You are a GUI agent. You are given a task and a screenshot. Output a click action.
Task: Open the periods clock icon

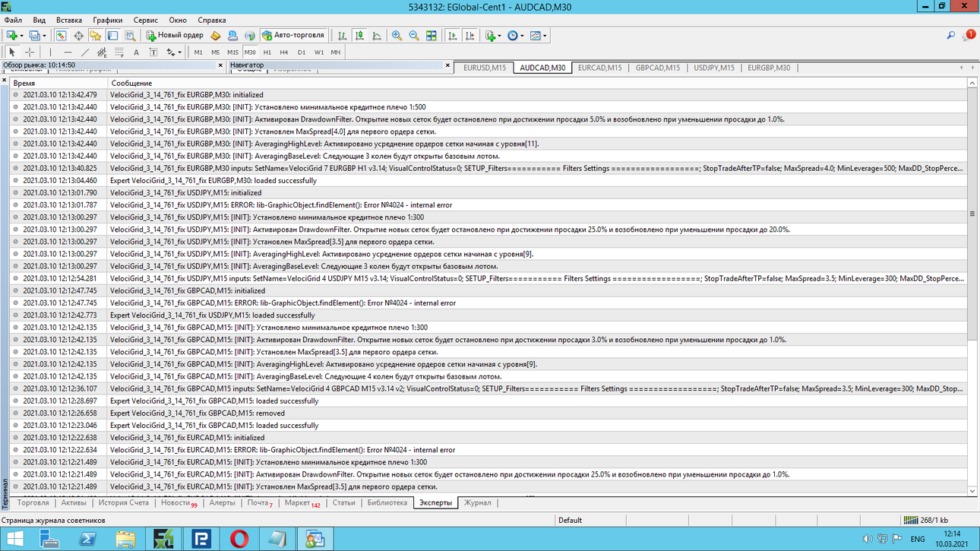click(513, 35)
